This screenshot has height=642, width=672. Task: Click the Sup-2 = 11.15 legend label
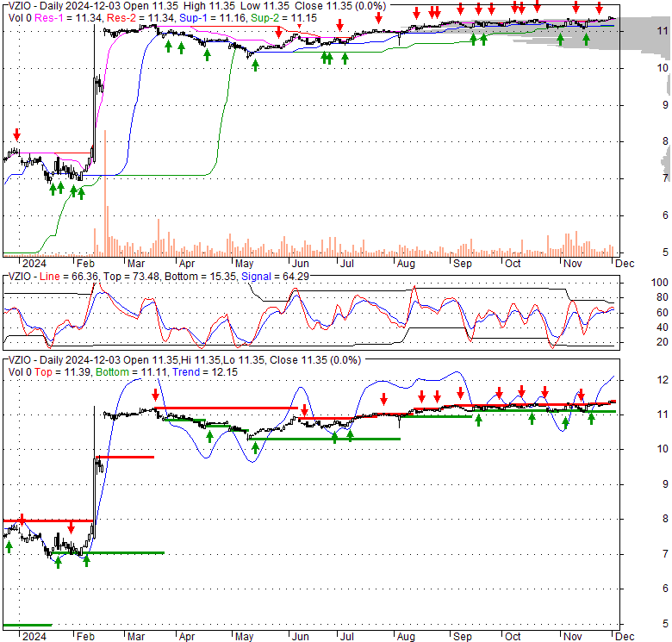pos(283,18)
